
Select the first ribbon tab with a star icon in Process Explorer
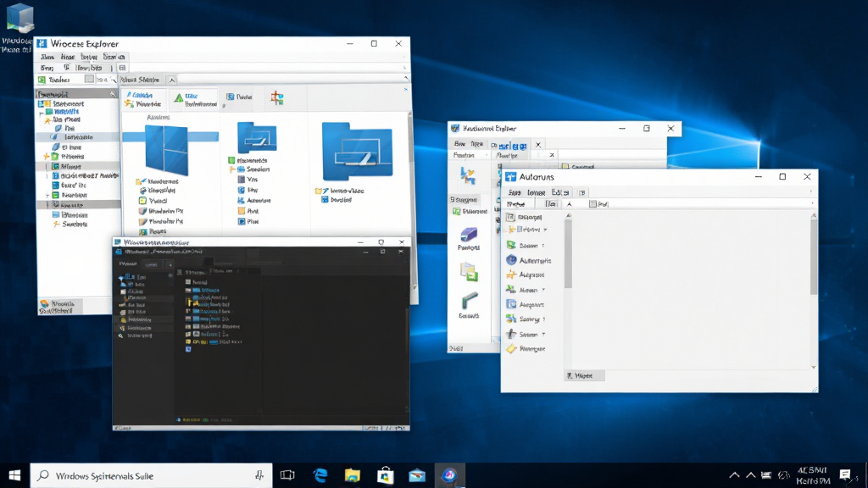click(142, 100)
